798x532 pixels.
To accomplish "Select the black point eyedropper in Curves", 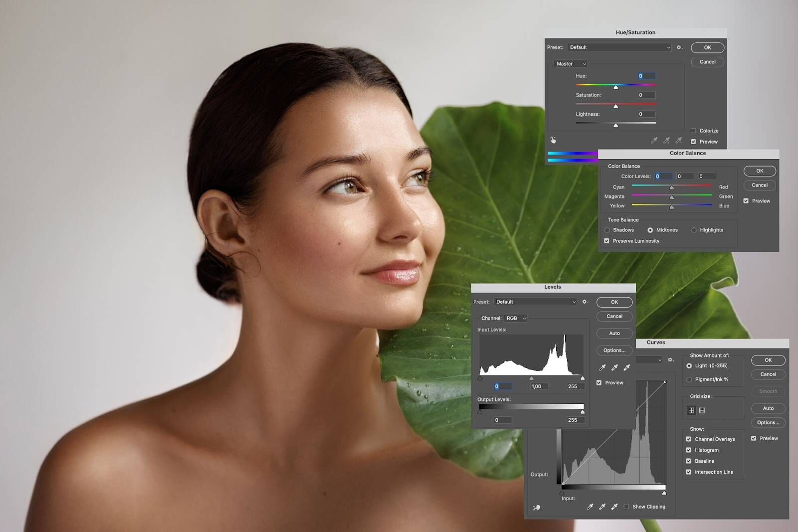I will click(590, 507).
